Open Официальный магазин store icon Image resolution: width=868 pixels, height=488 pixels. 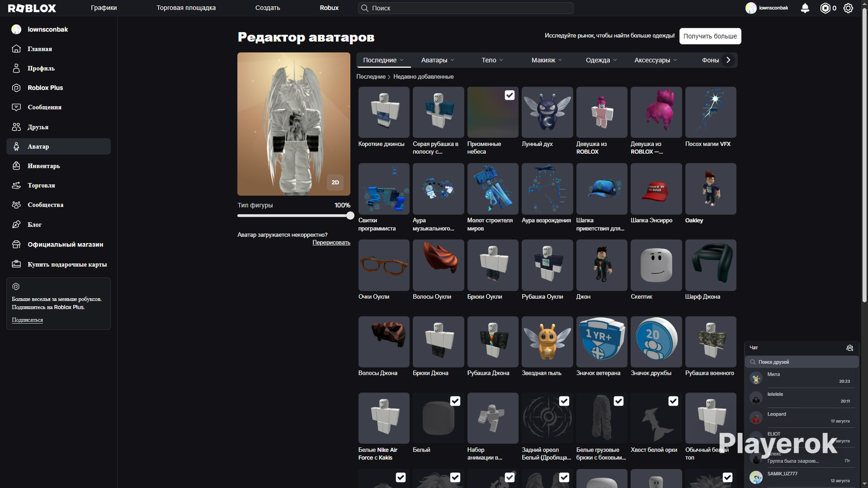point(16,244)
